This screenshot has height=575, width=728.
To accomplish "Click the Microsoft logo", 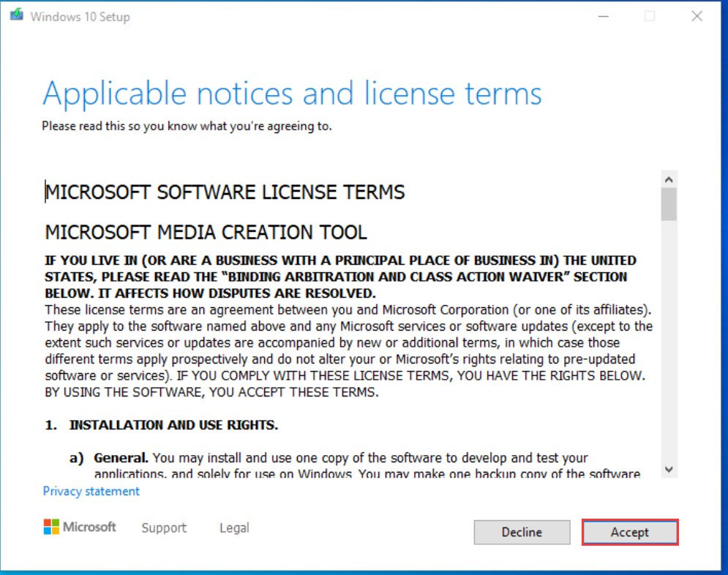I will [80, 527].
